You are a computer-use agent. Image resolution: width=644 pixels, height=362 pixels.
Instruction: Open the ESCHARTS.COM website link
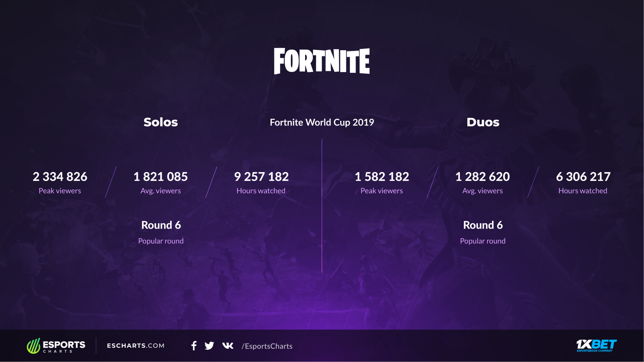tap(136, 346)
